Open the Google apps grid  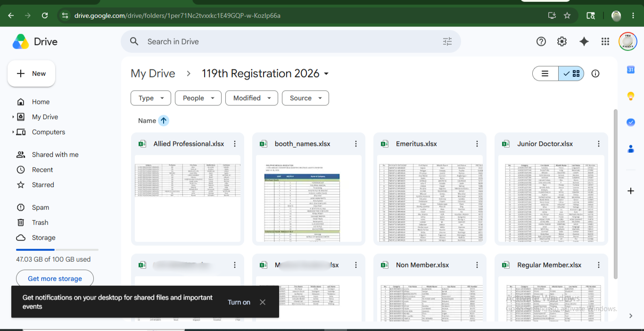[x=605, y=41]
